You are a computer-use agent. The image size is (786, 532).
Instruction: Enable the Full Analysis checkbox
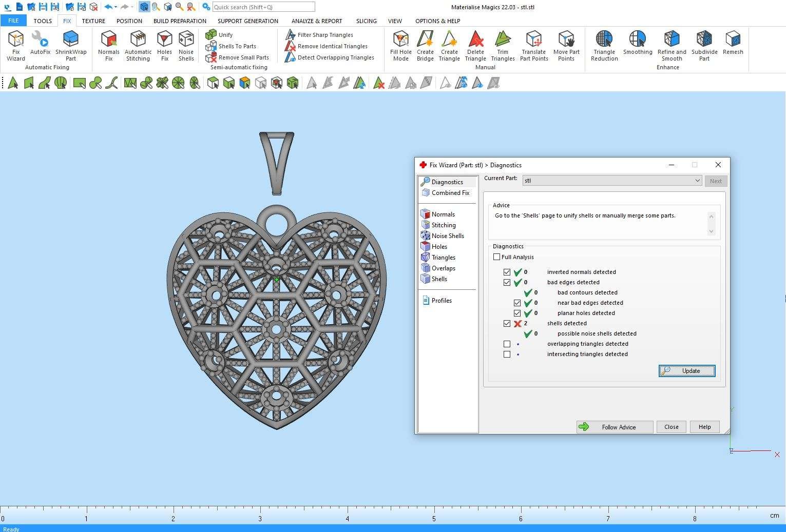coord(496,257)
